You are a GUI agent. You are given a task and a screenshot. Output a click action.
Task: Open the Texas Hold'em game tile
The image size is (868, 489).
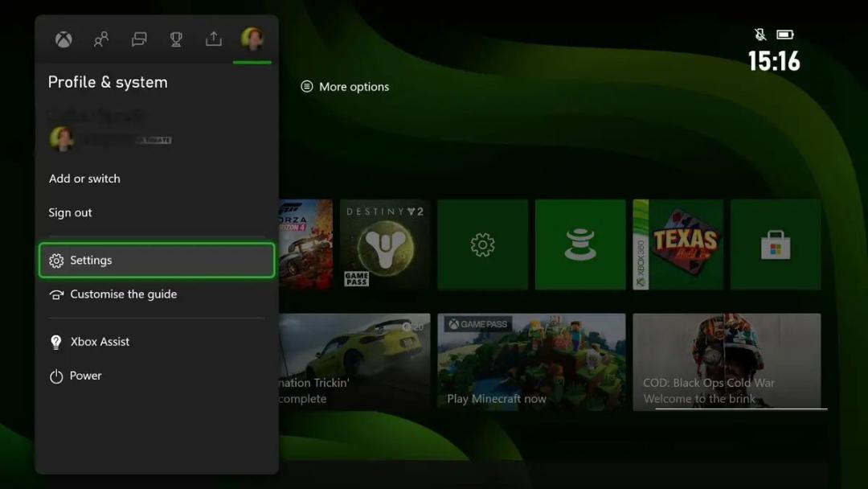coord(678,244)
